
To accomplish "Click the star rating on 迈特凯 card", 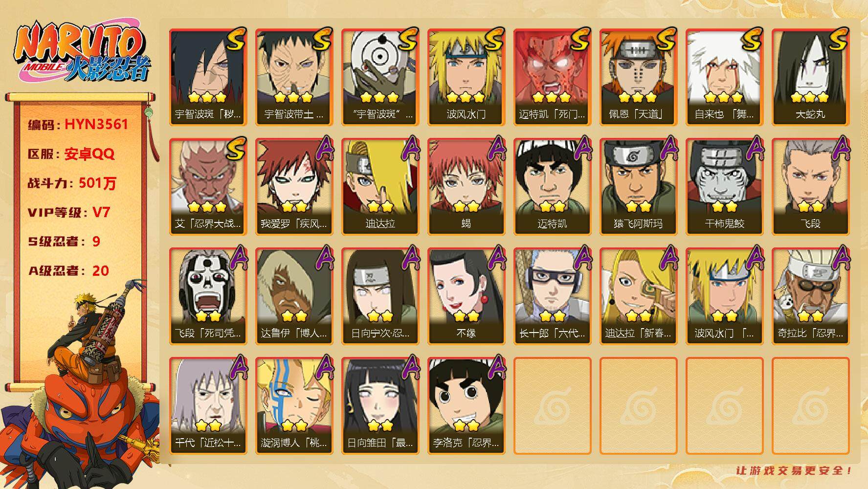I will click(x=552, y=206).
